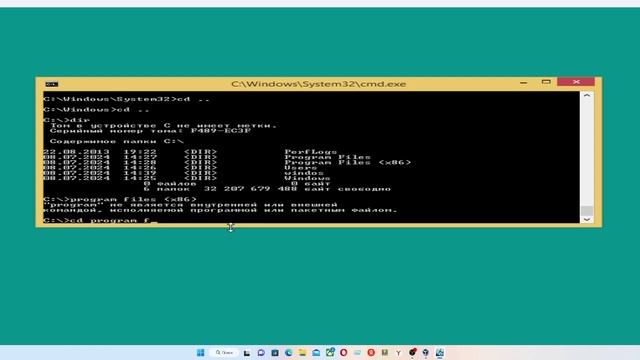Open the Windows Start menu

tap(200, 353)
